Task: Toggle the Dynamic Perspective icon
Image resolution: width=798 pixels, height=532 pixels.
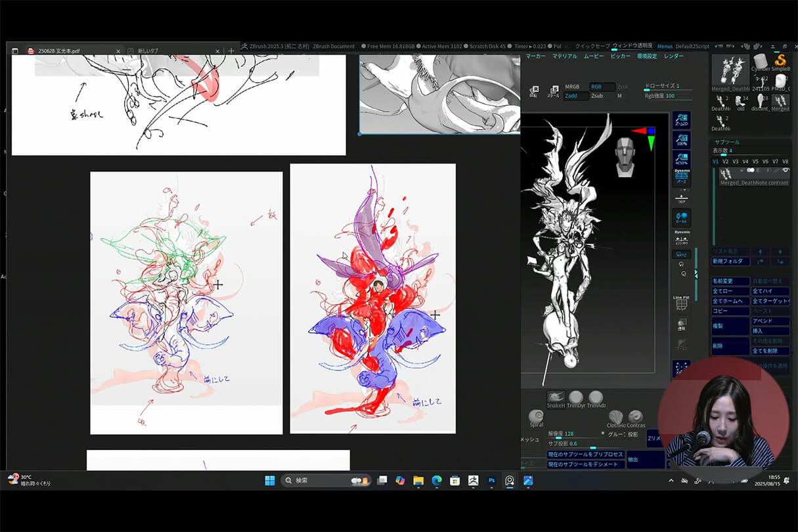Action: (x=681, y=176)
